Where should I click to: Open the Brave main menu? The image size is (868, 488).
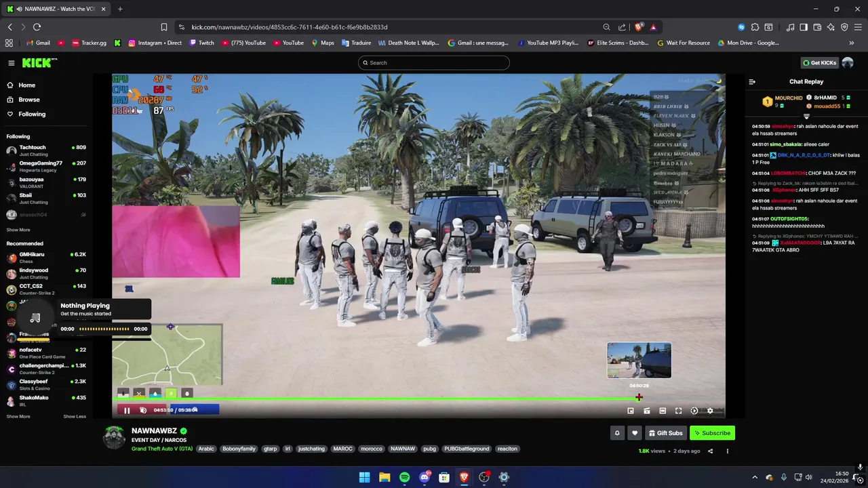pyautogui.click(x=858, y=27)
